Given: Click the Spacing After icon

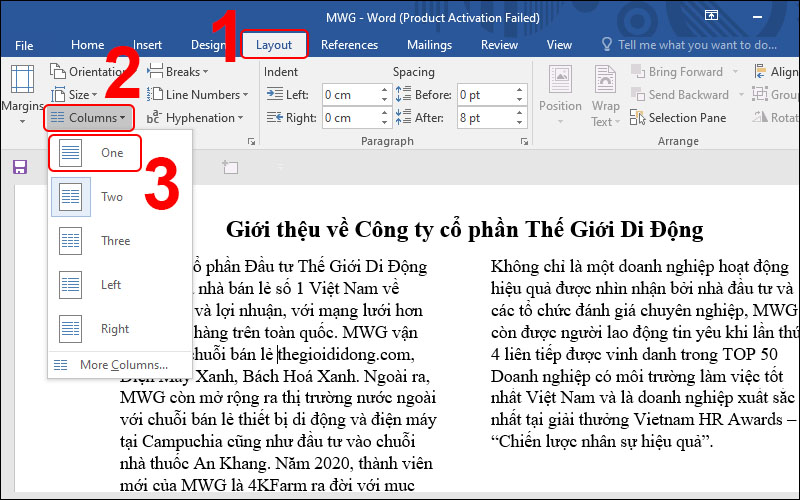Looking at the screenshot, I should 403,117.
